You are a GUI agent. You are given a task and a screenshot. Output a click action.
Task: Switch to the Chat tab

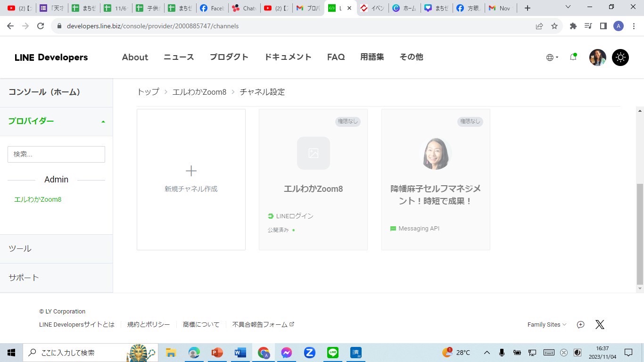point(244,8)
